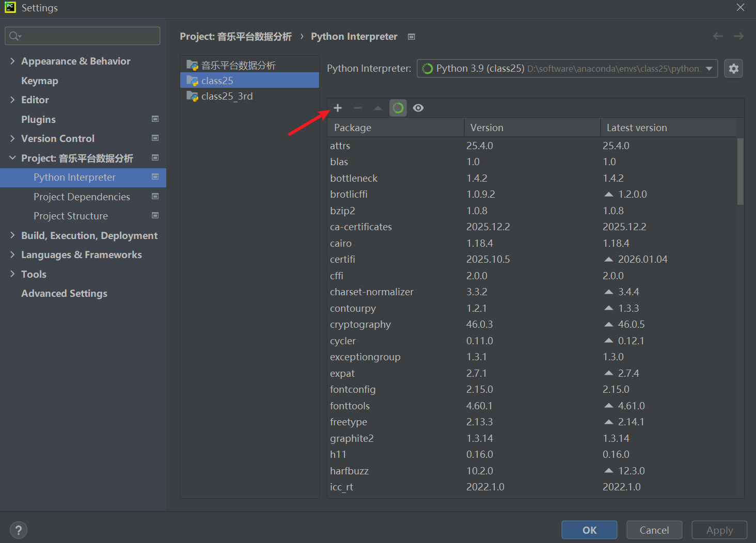756x543 pixels.
Task: Toggle show early releases eye icon
Action: coord(418,108)
